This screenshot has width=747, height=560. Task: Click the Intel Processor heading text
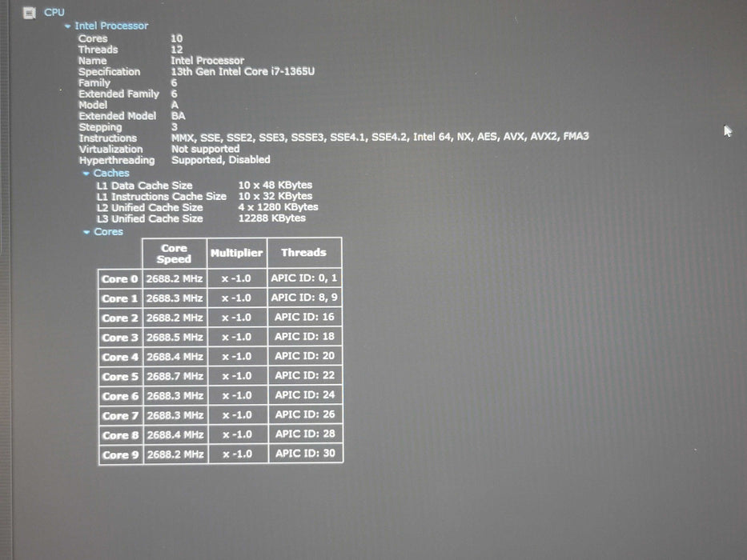pos(111,26)
